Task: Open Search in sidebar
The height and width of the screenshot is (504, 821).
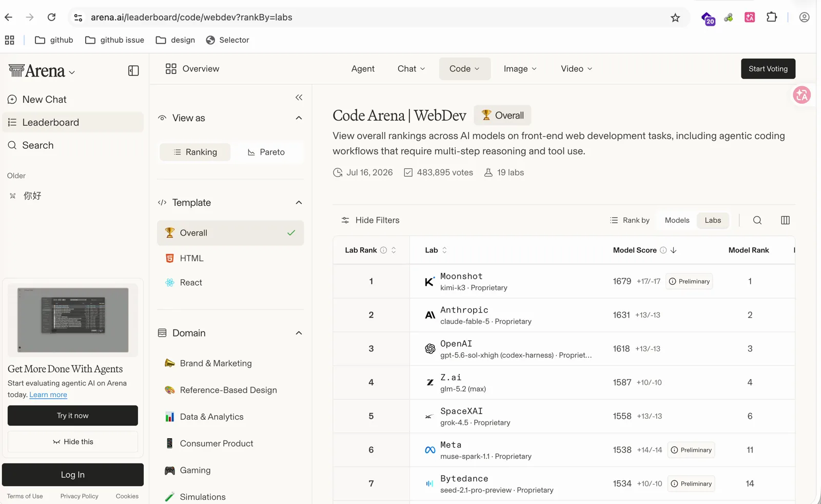Action: pyautogui.click(x=73, y=145)
